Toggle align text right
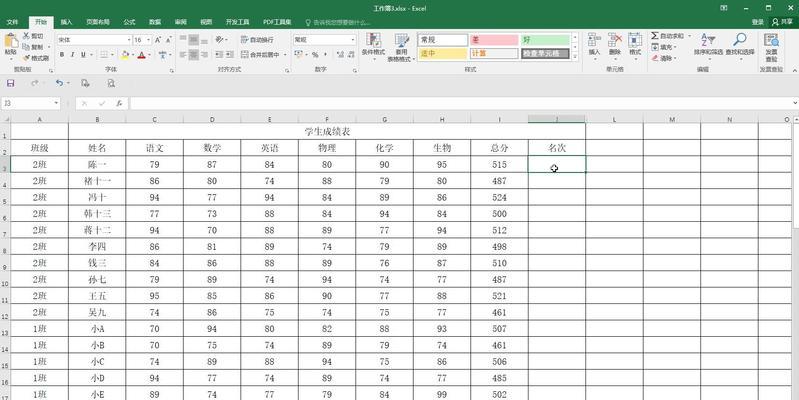This screenshot has height=400, width=799. 204,55
